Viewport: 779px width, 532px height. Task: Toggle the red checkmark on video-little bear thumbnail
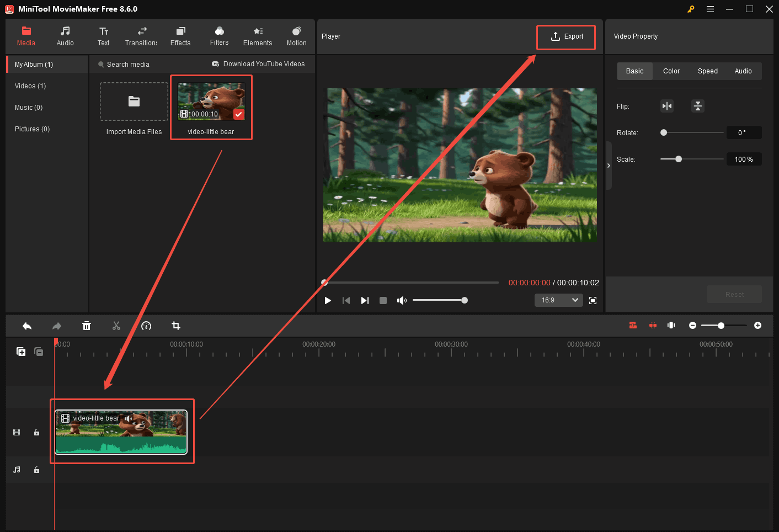coord(239,114)
